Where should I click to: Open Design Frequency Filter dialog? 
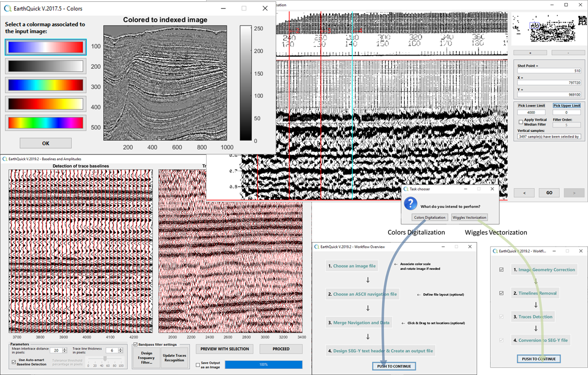[146, 358]
